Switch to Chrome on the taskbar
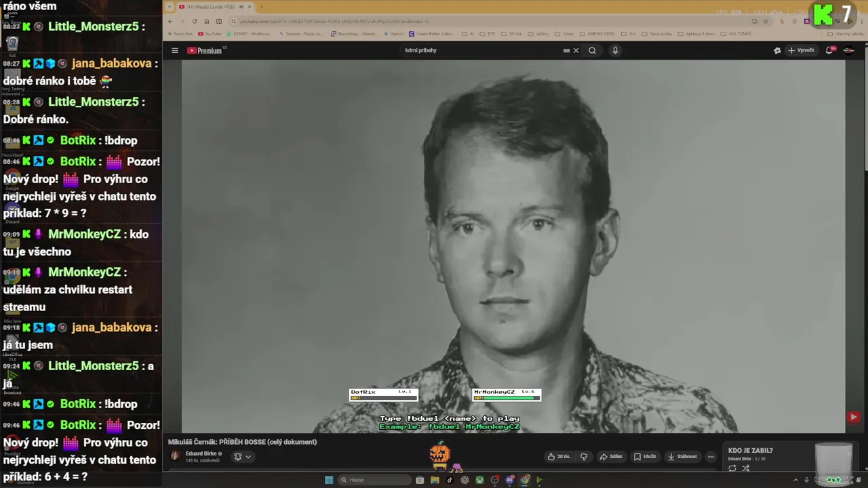 pos(525,480)
